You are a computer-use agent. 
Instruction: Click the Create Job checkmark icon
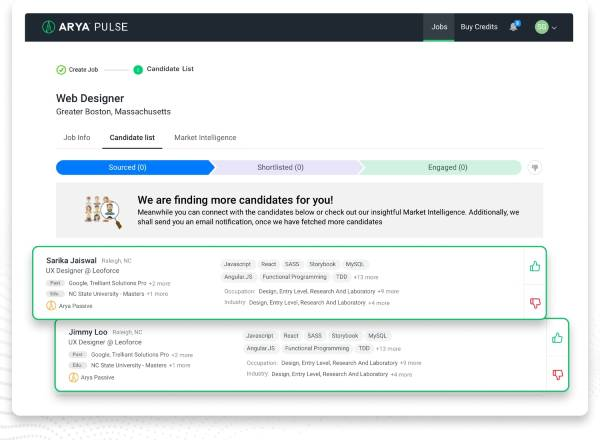point(61,70)
